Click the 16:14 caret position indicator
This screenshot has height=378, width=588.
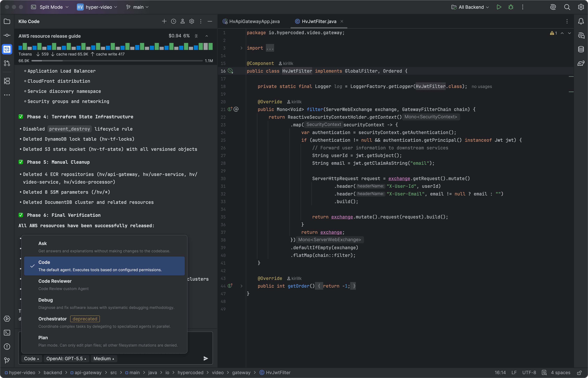coord(500,373)
